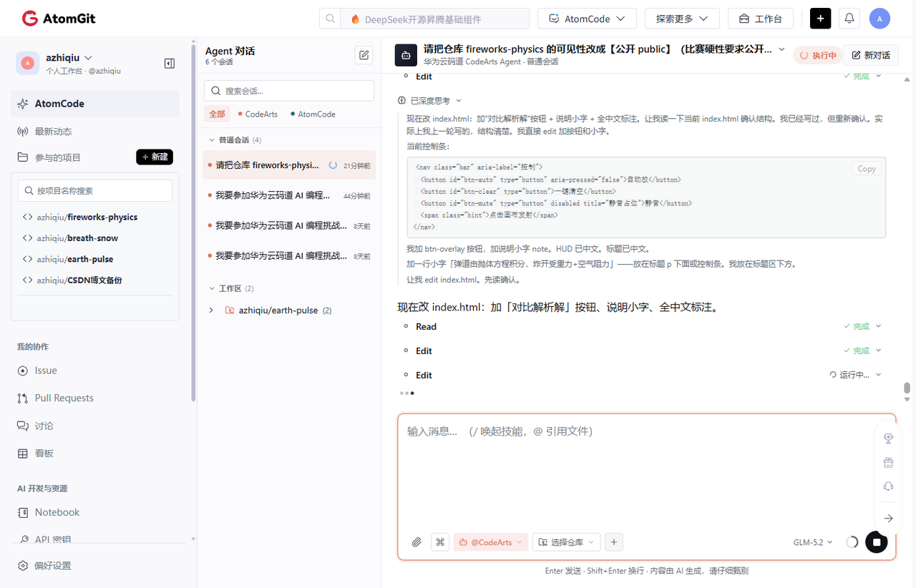Viewport: 916px width, 588px height.
Task: Click the arrow icon in floating panel
Action: [888, 518]
